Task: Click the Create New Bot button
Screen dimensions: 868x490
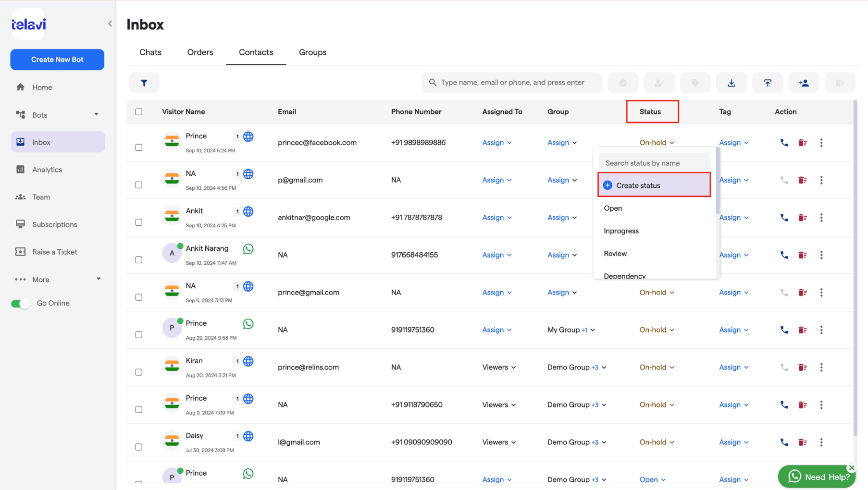Action: click(x=57, y=60)
